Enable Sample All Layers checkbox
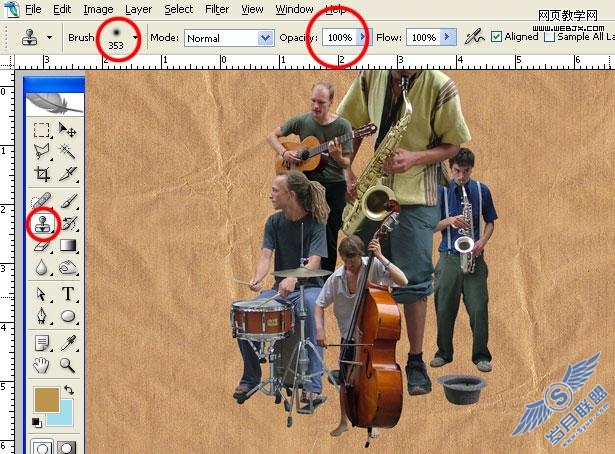 (x=549, y=37)
